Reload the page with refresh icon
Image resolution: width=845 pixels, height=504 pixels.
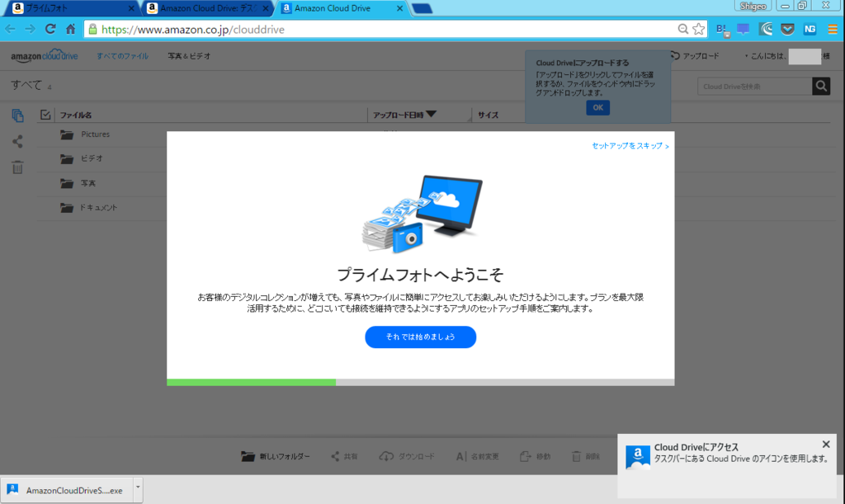[x=50, y=29]
